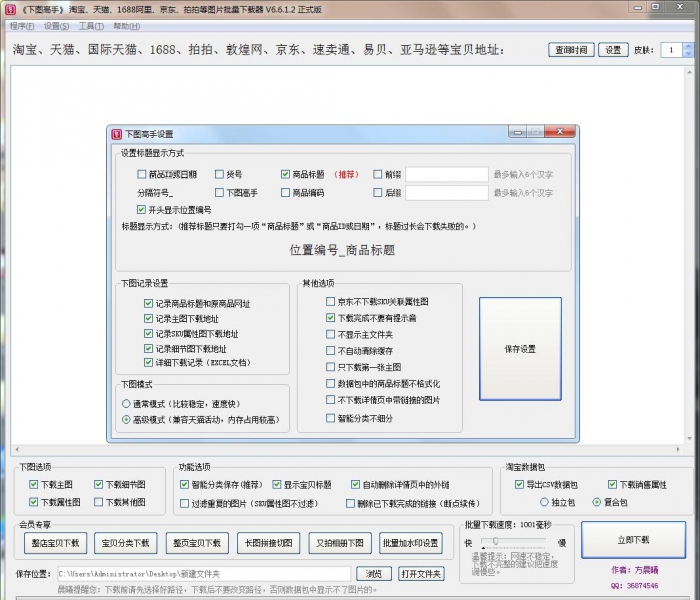Image resolution: width=700 pixels, height=600 pixels.
Task: Open the 帮助(H) menu
Action: point(126,26)
